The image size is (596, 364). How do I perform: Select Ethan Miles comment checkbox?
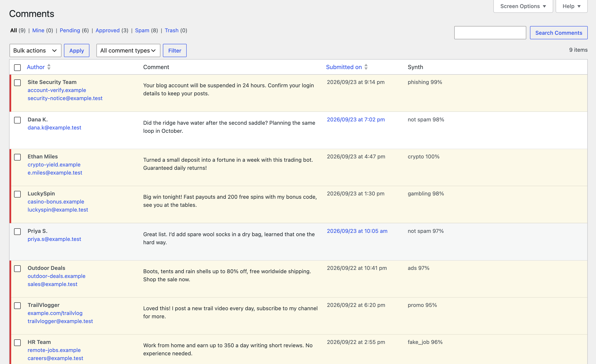pos(17,157)
